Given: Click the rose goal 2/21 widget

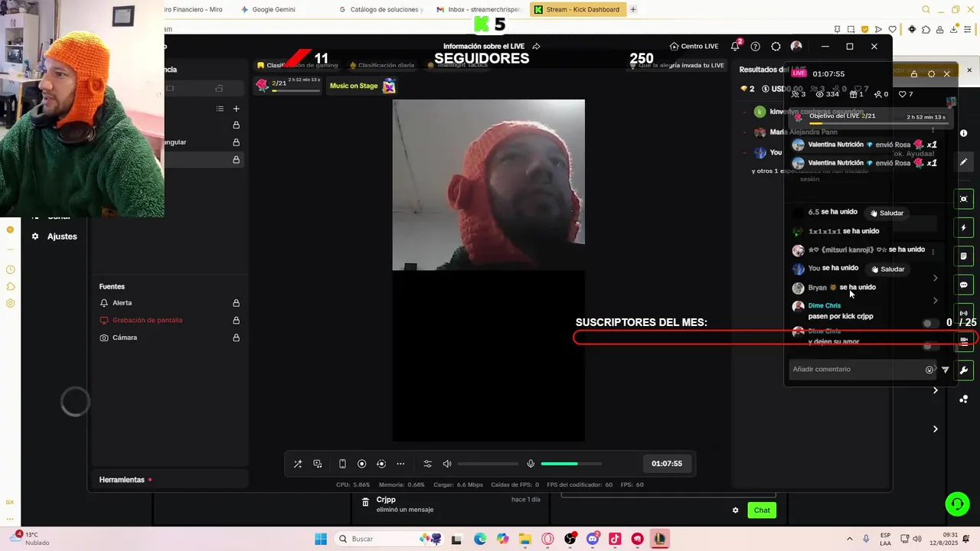Looking at the screenshot, I should coord(288,85).
